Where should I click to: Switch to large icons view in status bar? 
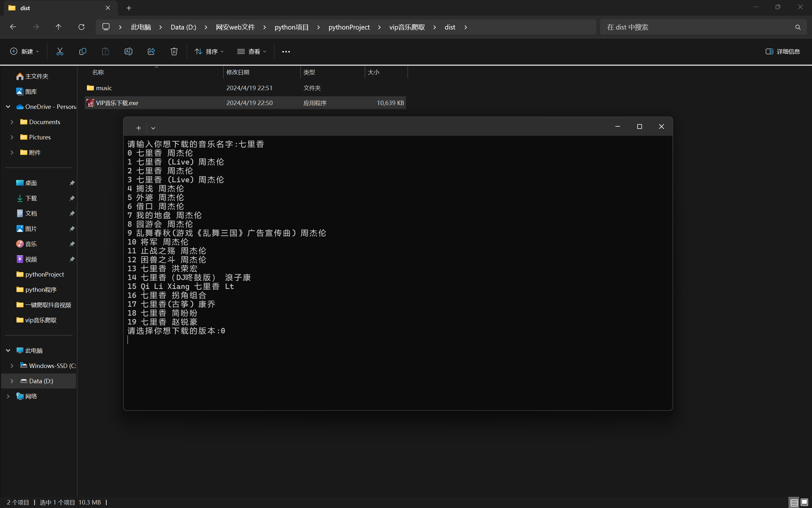coord(804,502)
